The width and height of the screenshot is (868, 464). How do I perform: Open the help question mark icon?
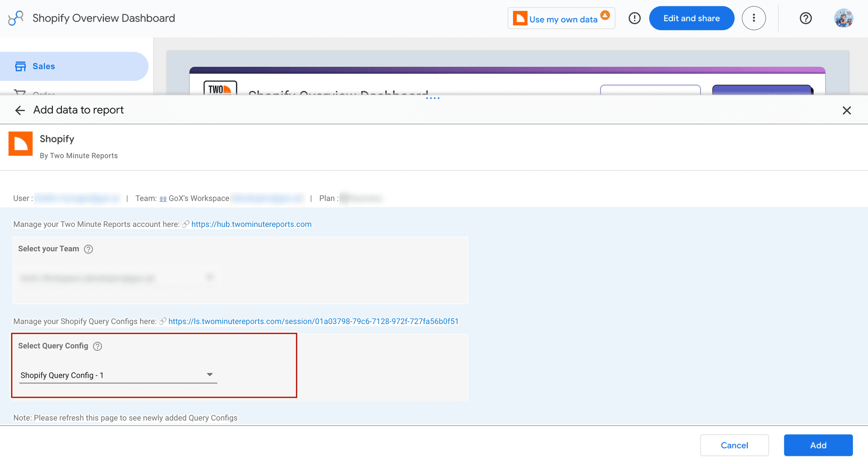(805, 18)
